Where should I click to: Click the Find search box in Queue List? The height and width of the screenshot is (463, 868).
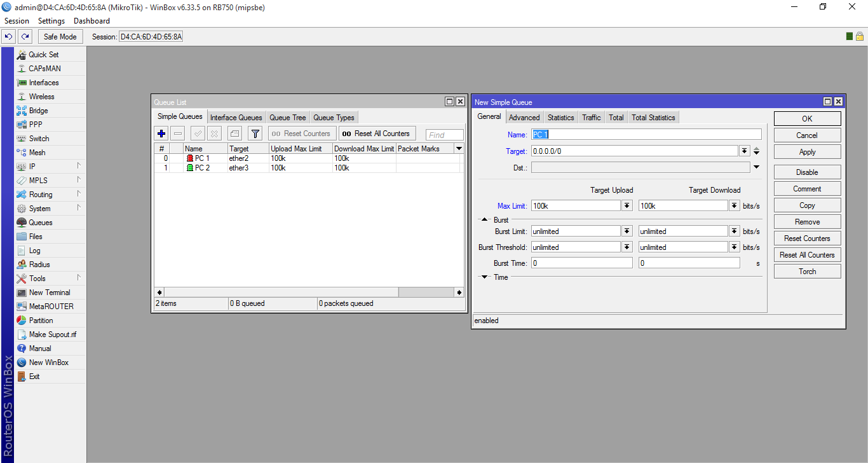coord(444,135)
